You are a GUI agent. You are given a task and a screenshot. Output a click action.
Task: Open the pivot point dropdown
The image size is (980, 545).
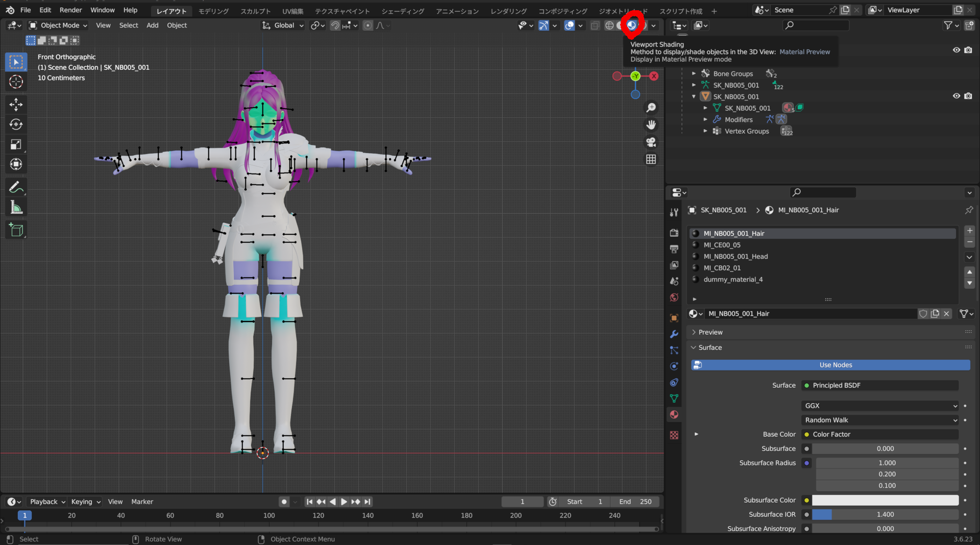point(317,26)
